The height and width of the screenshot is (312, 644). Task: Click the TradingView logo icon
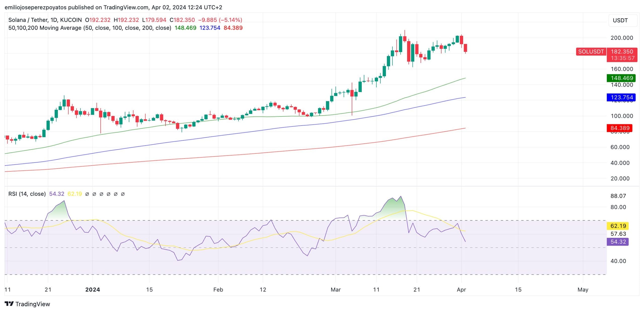point(9,304)
